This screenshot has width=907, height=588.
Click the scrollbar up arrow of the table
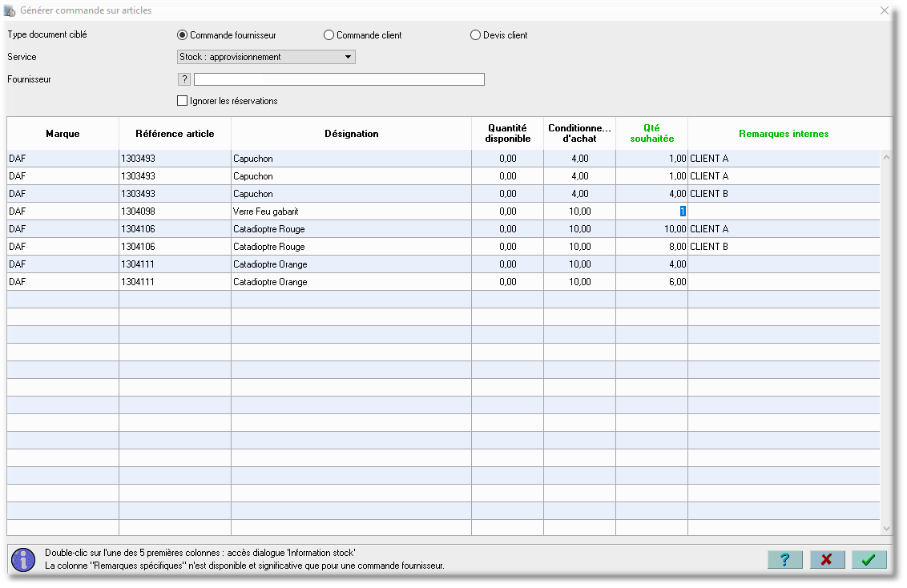tap(886, 157)
